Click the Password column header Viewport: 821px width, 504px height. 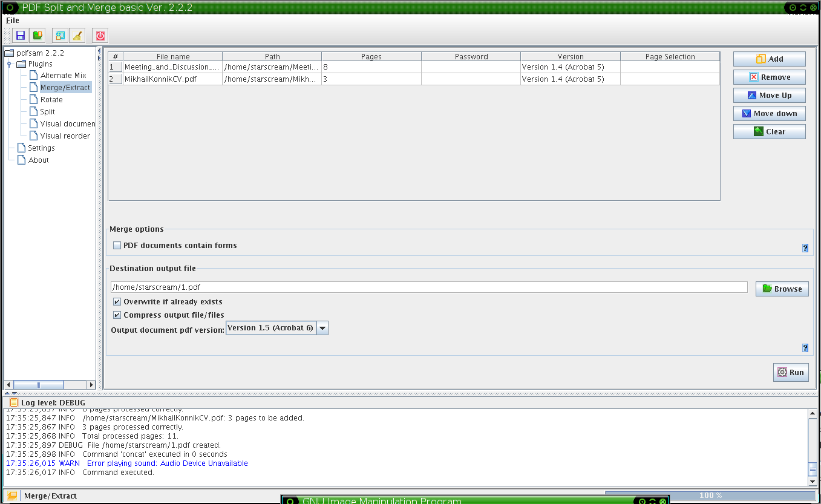point(471,56)
